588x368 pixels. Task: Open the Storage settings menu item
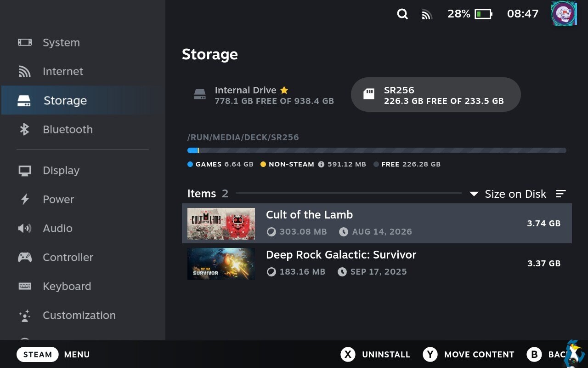(83, 100)
